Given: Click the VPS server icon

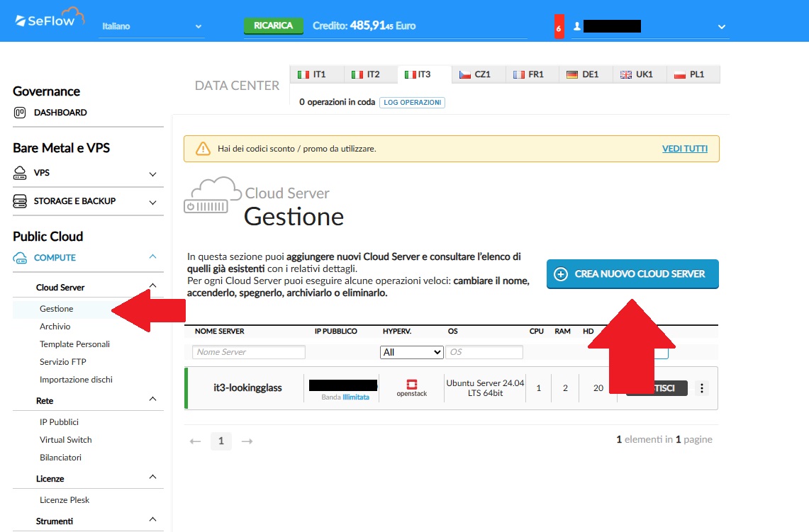Looking at the screenshot, I should click(x=21, y=172).
